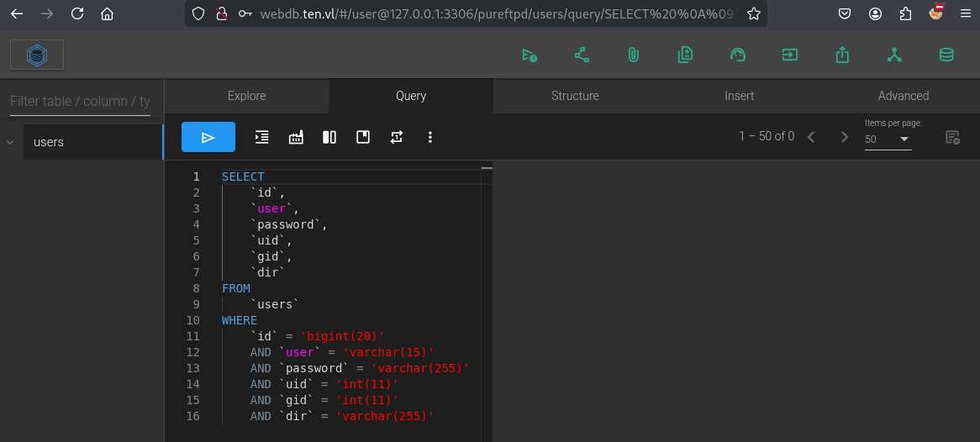The image size is (980, 442).
Task: Click the browser home icon
Action: tap(107, 13)
